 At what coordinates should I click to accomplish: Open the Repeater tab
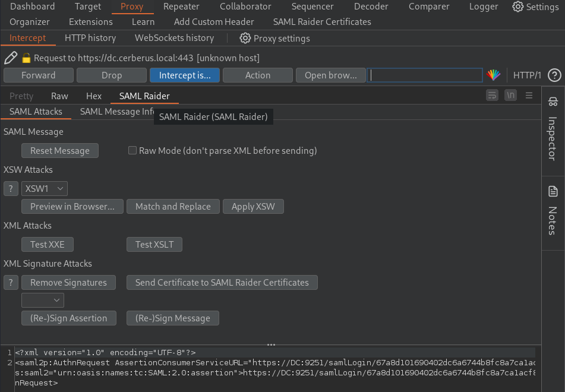tap(181, 7)
